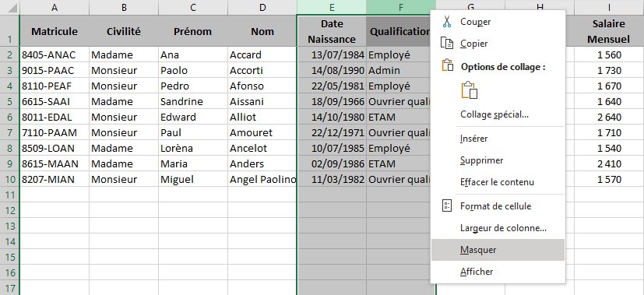This screenshot has height=295, width=644.
Task: Click cell containing Angel Paolino
Action: tap(262, 179)
